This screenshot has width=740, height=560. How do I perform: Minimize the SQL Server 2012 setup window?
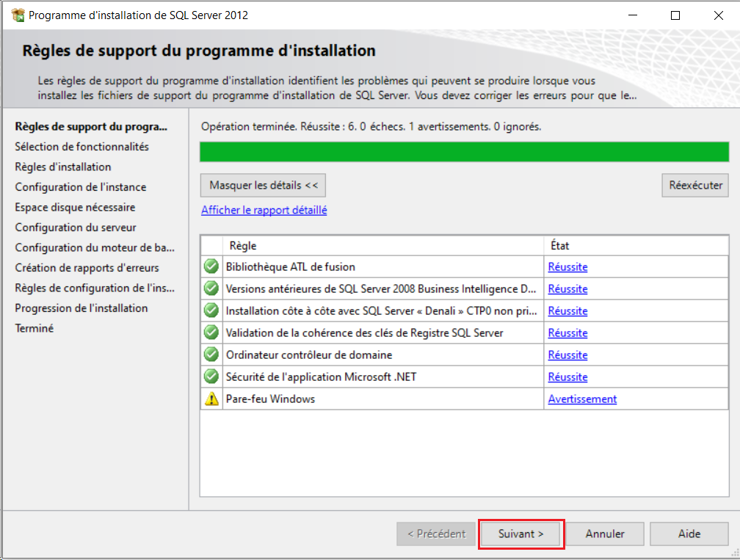[x=632, y=15]
